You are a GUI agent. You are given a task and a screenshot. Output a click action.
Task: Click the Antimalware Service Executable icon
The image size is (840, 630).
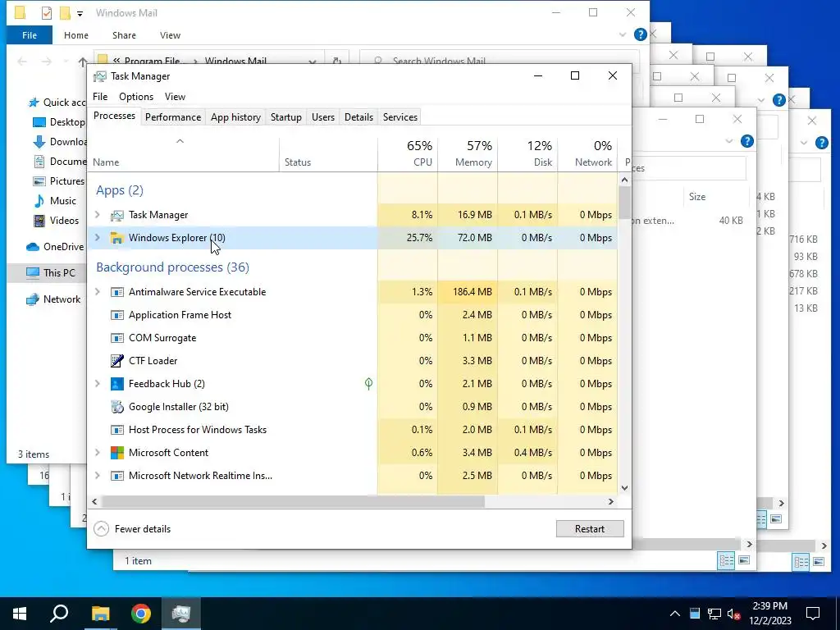click(116, 292)
